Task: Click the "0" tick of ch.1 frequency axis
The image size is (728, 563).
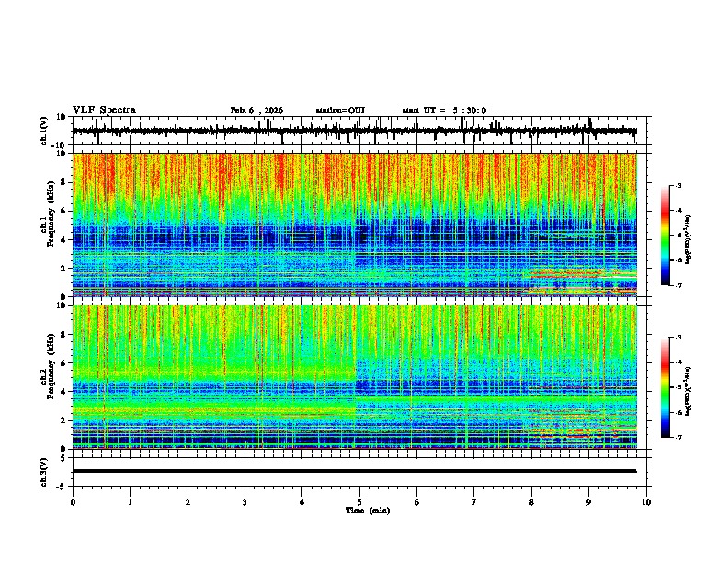Action: pyautogui.click(x=64, y=296)
